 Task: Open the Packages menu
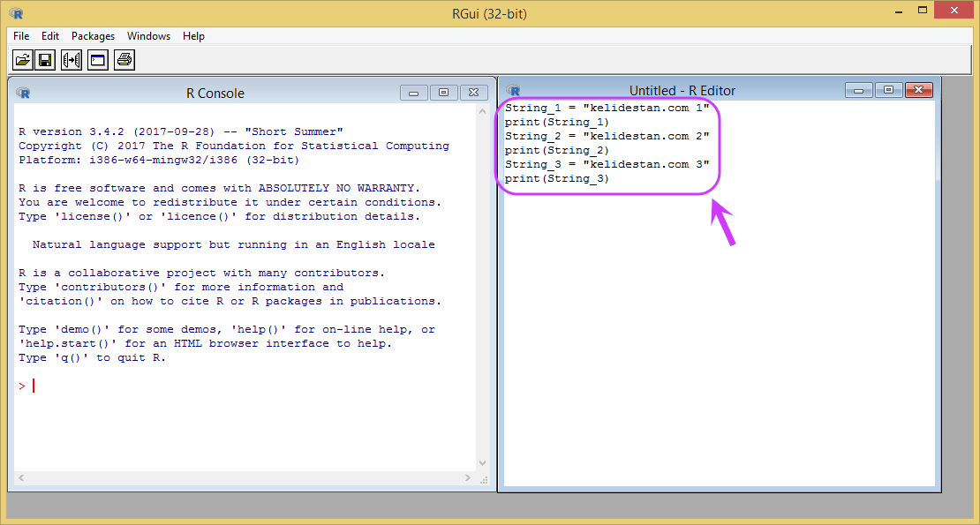coord(93,36)
